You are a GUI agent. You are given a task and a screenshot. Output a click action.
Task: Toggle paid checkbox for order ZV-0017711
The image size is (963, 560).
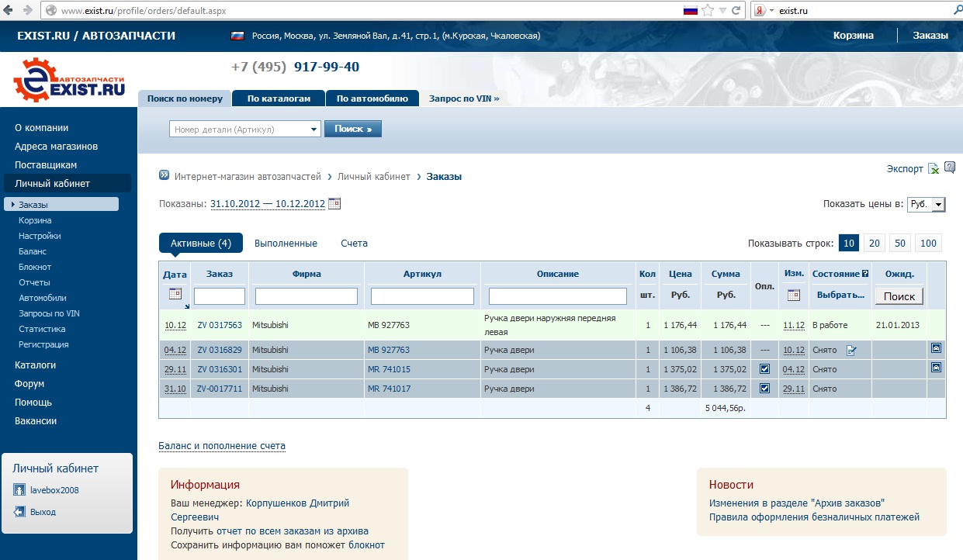pyautogui.click(x=764, y=389)
